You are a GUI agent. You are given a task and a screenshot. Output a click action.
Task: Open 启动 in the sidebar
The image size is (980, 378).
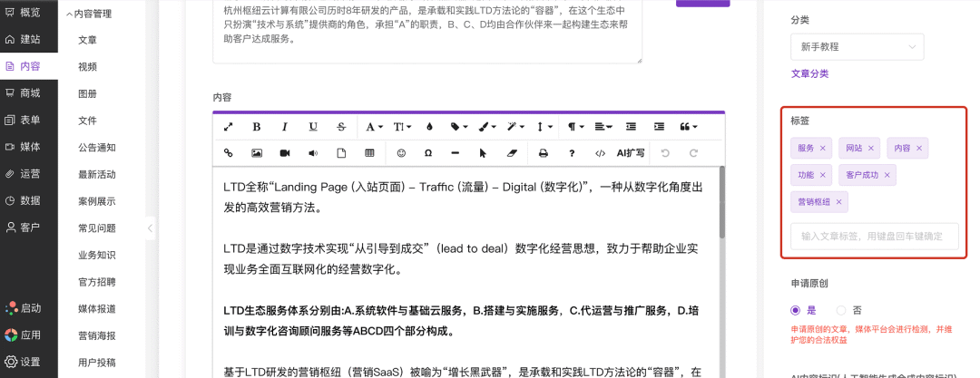tap(29, 308)
